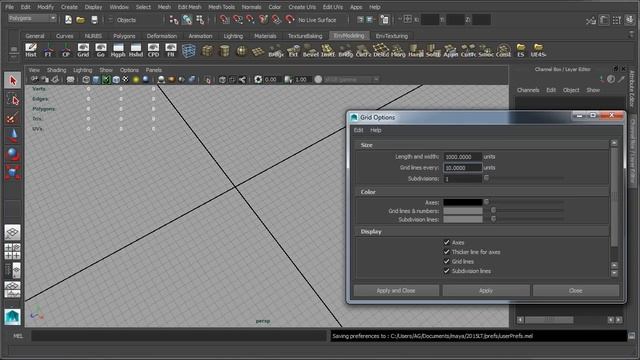Viewport: 640px width, 360px height.
Task: Create a polygon sphere from the shelf
Action: pyautogui.click(x=241, y=51)
